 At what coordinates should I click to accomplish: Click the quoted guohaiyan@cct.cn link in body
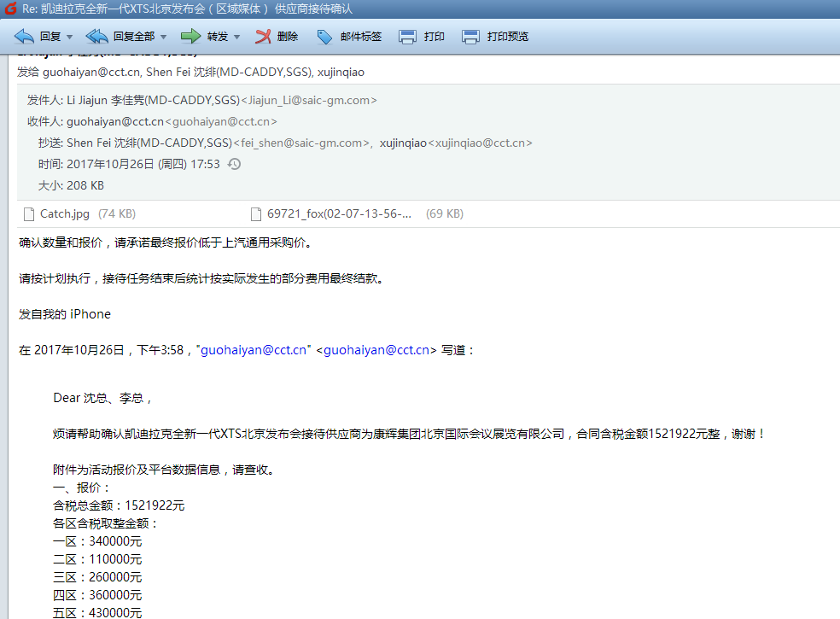pyautogui.click(x=254, y=349)
